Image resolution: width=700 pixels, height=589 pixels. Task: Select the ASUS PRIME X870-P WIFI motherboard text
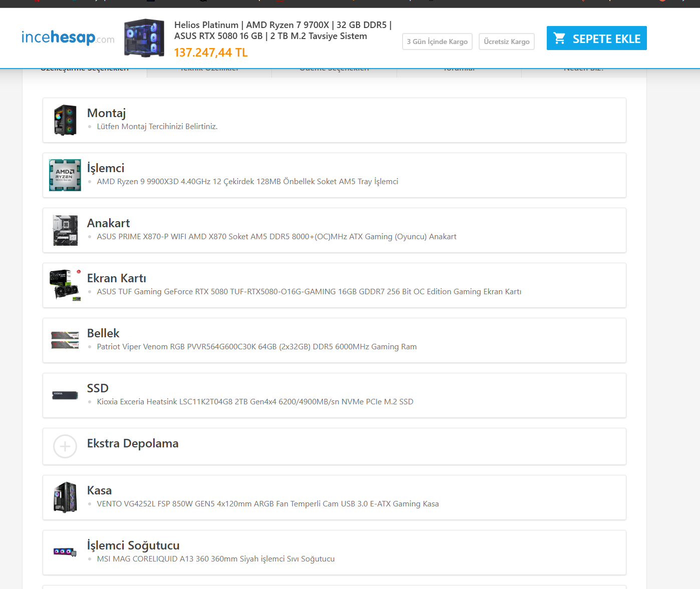[x=276, y=237]
